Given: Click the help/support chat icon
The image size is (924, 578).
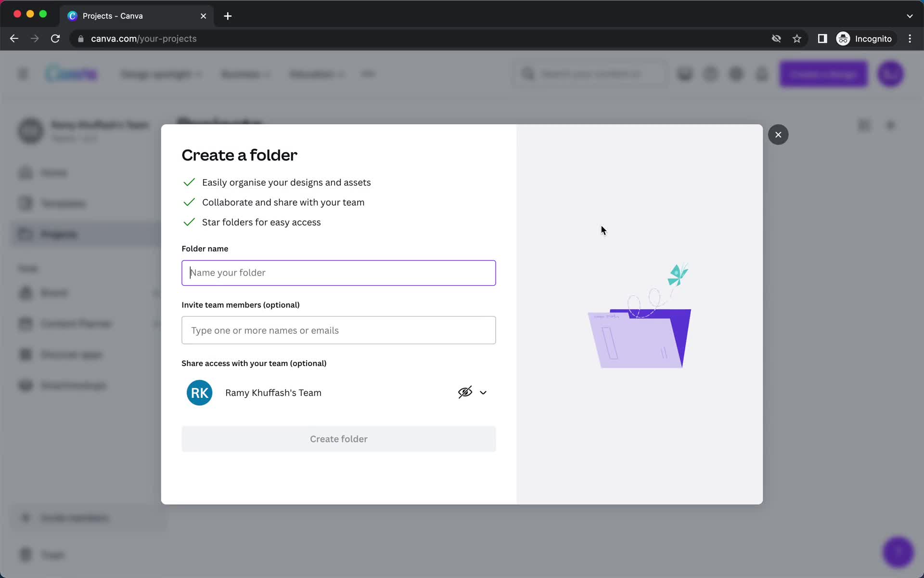Looking at the screenshot, I should [898, 551].
